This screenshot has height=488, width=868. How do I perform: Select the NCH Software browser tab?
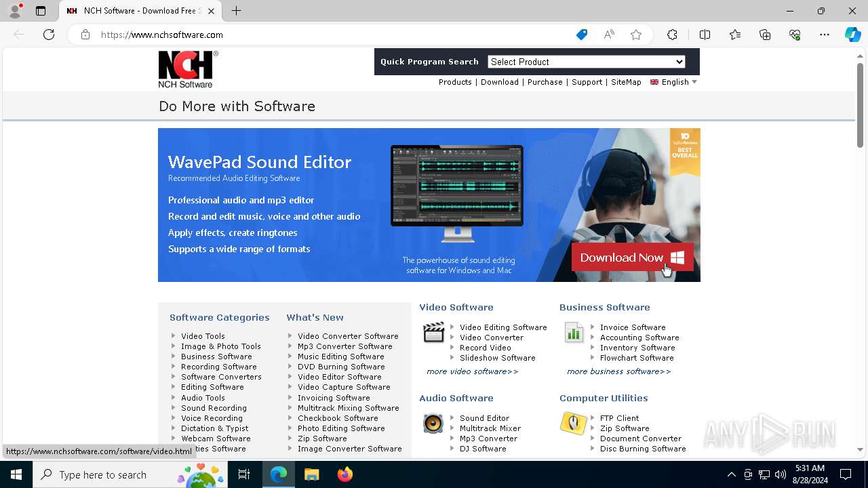coord(140,11)
